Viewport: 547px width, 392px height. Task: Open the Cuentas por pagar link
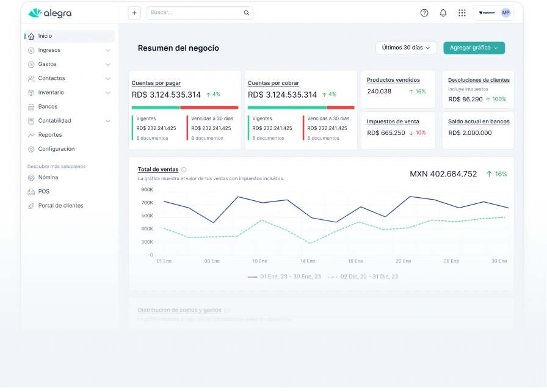[156, 83]
